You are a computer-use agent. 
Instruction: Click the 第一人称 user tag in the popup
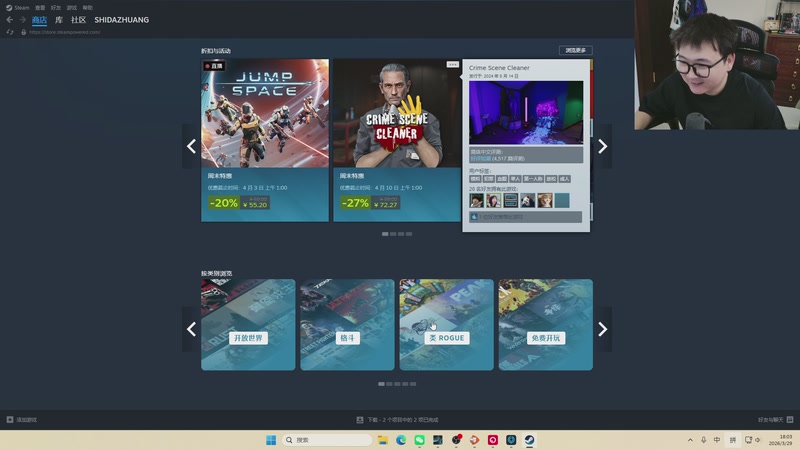[x=533, y=179]
